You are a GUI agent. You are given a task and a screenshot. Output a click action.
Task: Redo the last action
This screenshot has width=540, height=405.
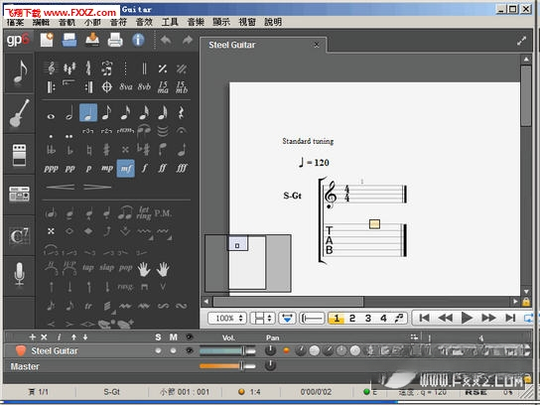tap(187, 40)
